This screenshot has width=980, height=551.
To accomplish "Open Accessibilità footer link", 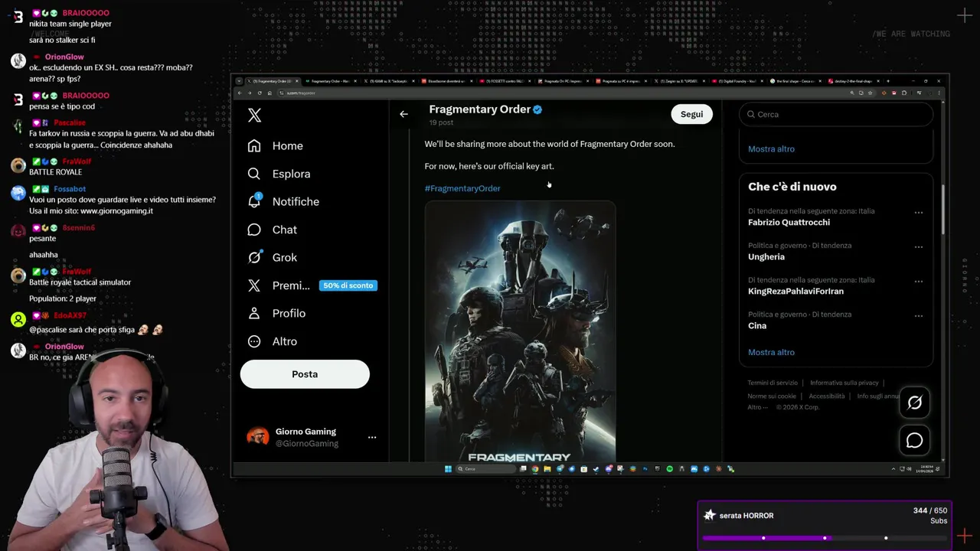I will point(827,396).
